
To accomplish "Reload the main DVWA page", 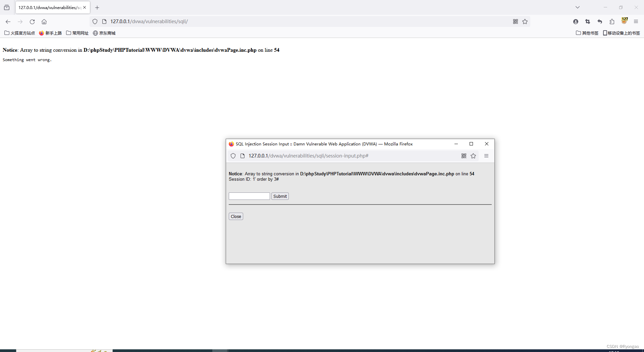I will (32, 21).
